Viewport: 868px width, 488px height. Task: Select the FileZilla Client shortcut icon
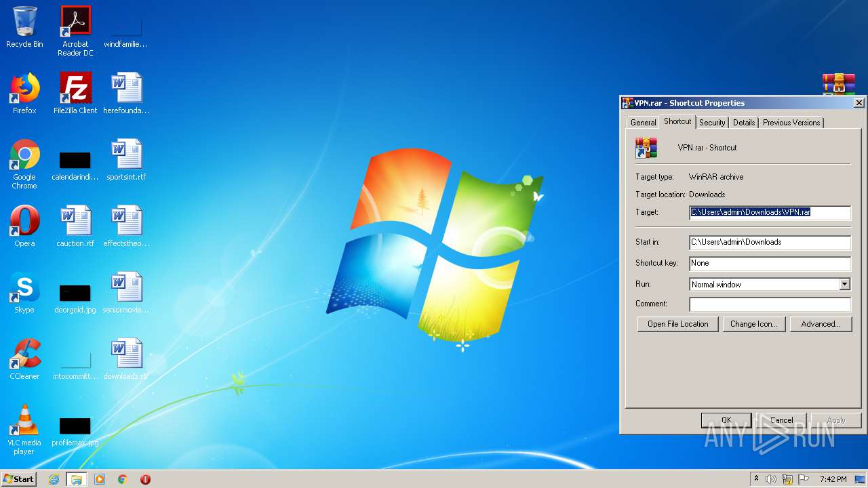[x=75, y=94]
